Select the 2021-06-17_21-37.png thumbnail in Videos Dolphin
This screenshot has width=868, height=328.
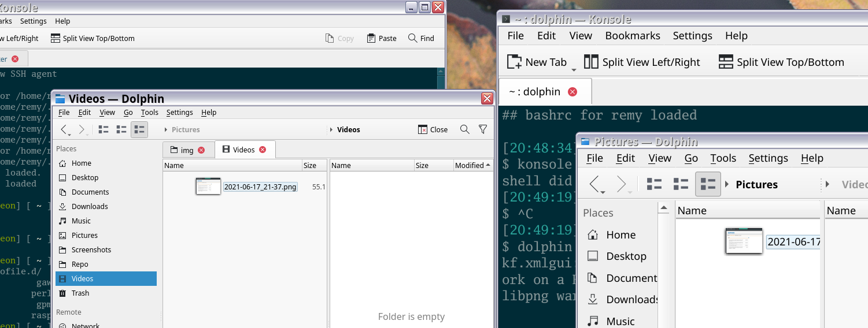[x=208, y=187]
